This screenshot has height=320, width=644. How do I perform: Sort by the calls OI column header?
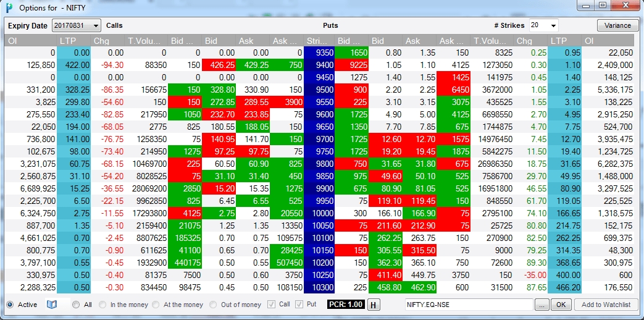click(30, 41)
